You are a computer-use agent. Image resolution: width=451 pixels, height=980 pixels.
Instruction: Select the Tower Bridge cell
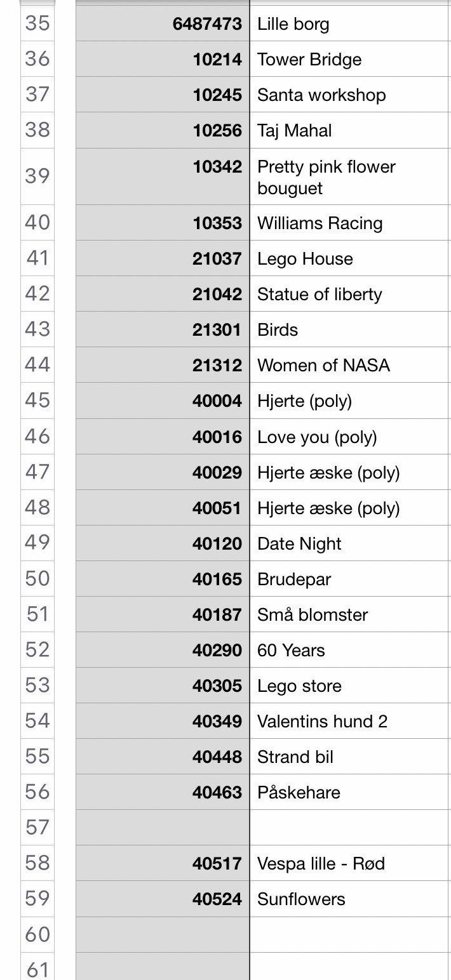(350, 59)
